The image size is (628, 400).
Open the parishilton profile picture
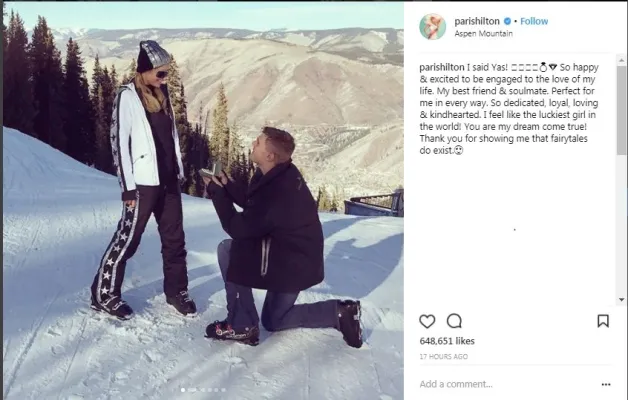[433, 27]
